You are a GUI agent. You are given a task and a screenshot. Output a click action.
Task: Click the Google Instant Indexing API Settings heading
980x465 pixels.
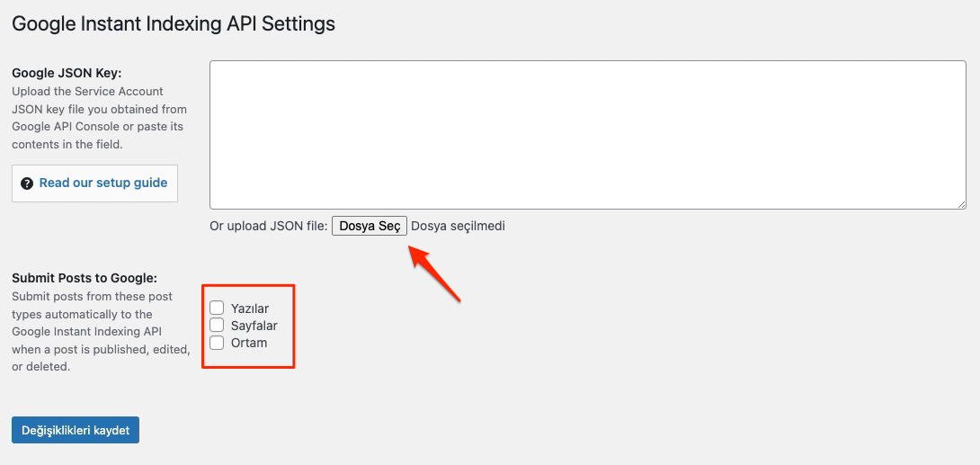174,24
